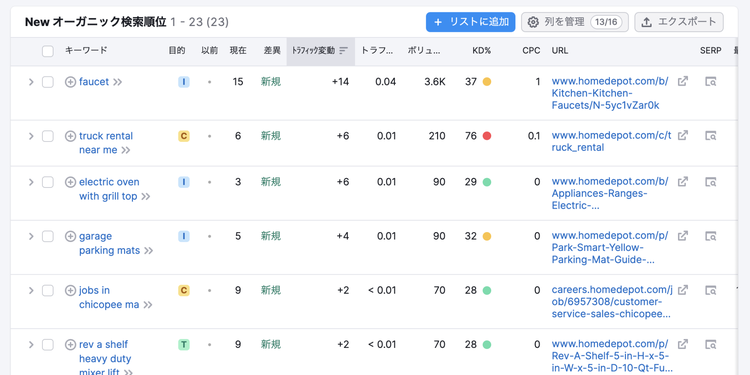The height and width of the screenshot is (375, 750).
Task: Click plus icon beside garage parking mats
Action: pyautogui.click(x=70, y=236)
